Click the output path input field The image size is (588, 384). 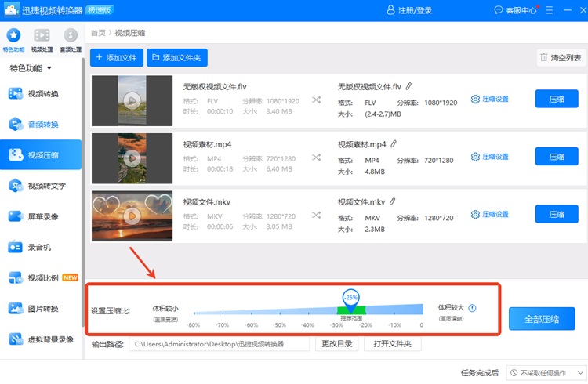[220, 344]
